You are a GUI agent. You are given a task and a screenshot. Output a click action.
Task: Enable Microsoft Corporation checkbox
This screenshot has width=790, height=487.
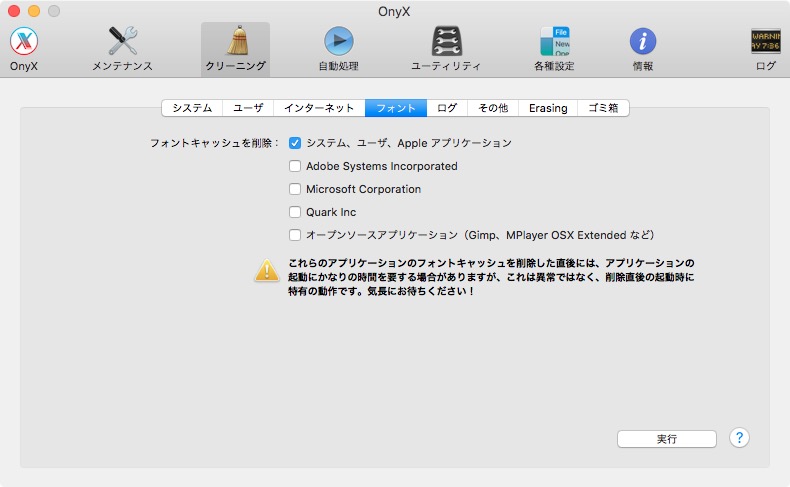[295, 189]
